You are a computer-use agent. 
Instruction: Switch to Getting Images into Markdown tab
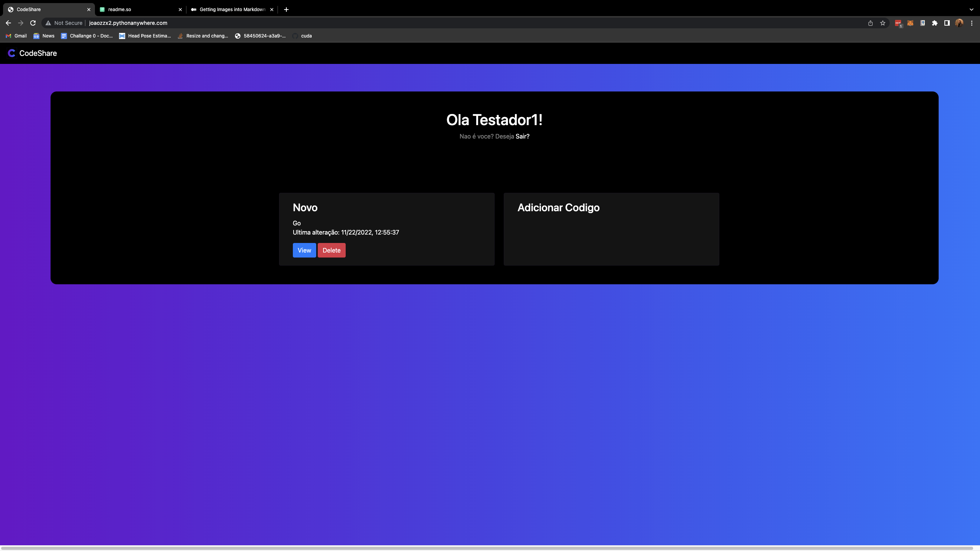coord(230,10)
